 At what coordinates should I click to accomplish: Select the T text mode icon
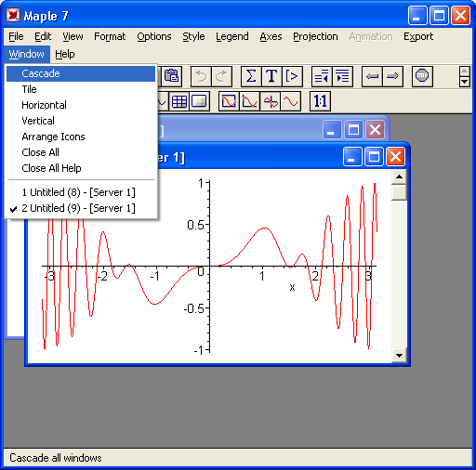point(271,76)
